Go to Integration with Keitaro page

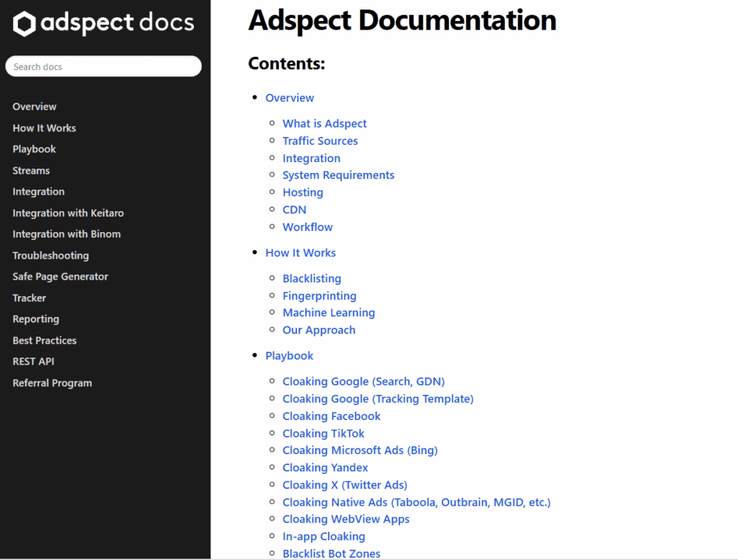68,213
